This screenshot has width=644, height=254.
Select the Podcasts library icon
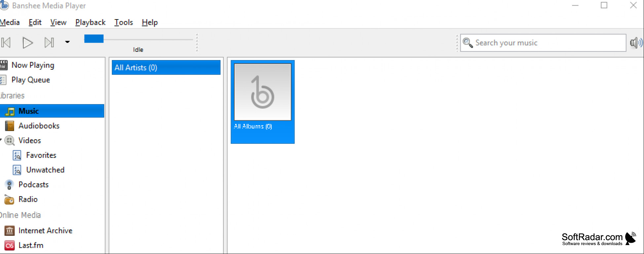pos(9,185)
